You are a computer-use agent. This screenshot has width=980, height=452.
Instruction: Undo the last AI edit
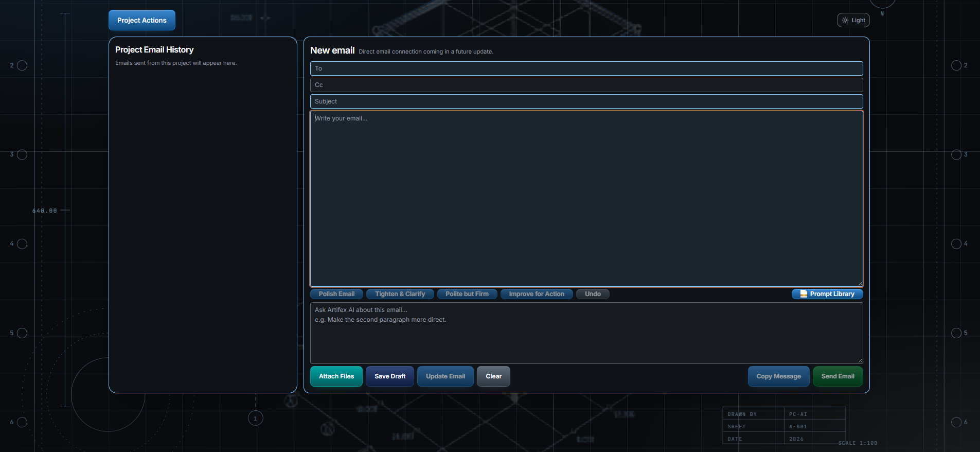point(593,294)
